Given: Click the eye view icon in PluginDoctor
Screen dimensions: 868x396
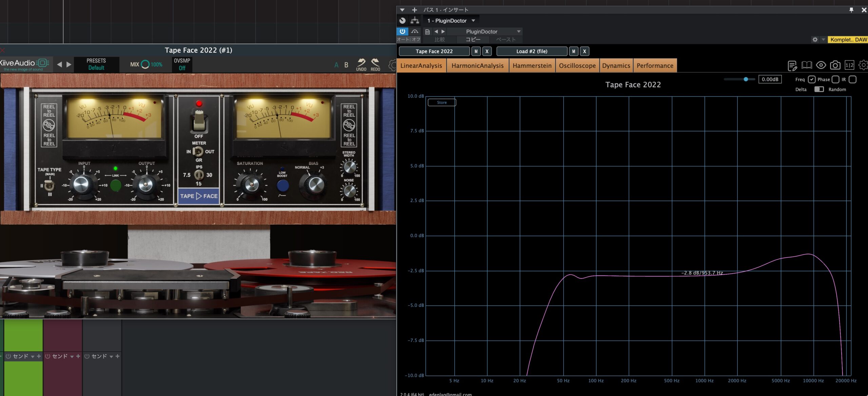Looking at the screenshot, I should 821,65.
